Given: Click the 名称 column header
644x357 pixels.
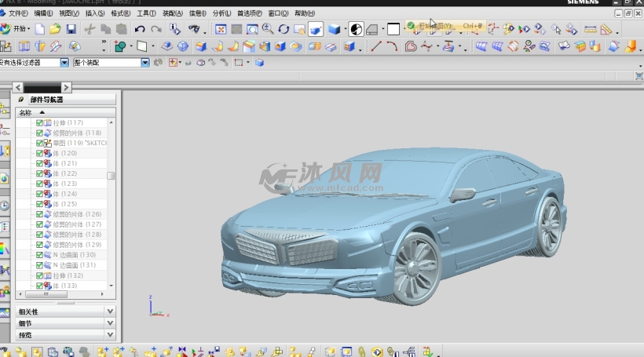Looking at the screenshot, I should point(26,113).
